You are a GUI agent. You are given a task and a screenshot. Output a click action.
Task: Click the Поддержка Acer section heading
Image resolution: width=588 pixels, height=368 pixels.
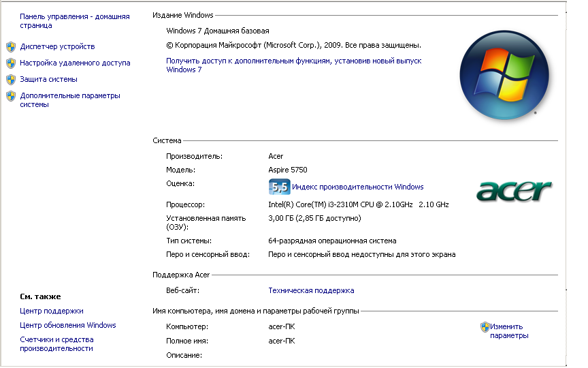pos(181,275)
